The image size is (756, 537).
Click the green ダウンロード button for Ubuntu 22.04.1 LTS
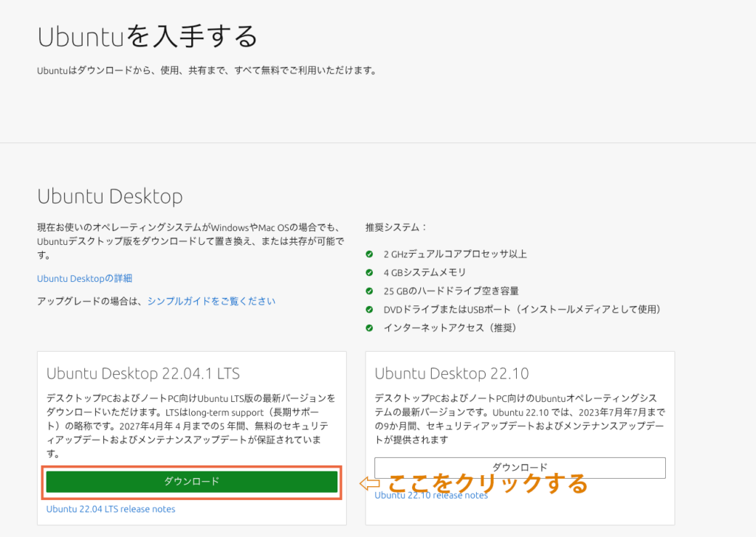coord(192,482)
